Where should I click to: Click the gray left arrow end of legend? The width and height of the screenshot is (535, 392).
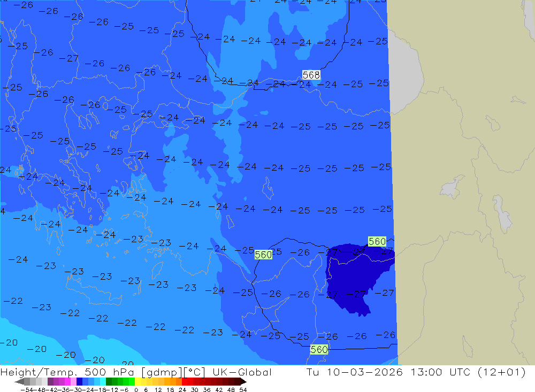[19, 382]
